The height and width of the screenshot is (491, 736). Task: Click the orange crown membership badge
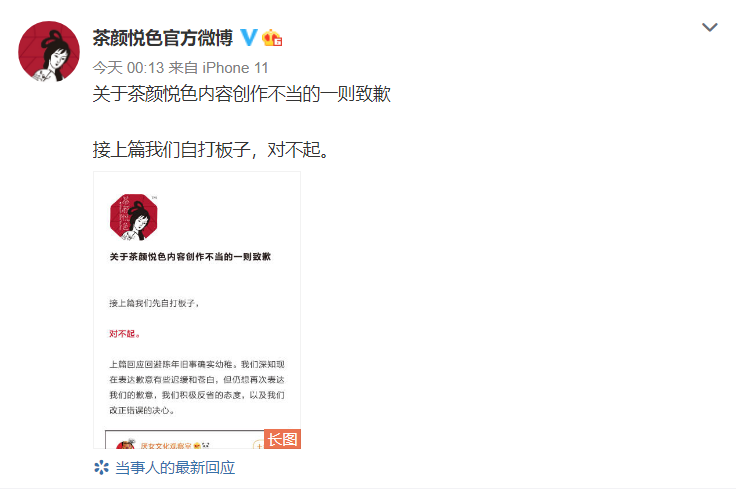point(272,38)
